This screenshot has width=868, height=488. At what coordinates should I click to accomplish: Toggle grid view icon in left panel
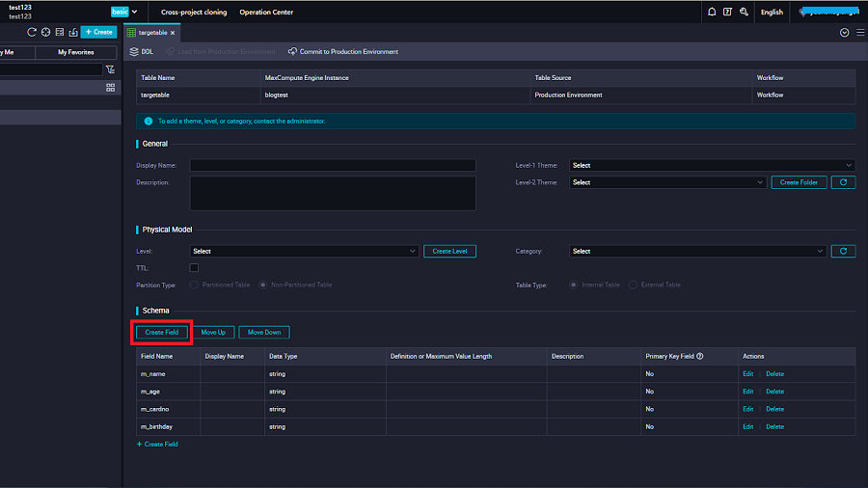110,87
